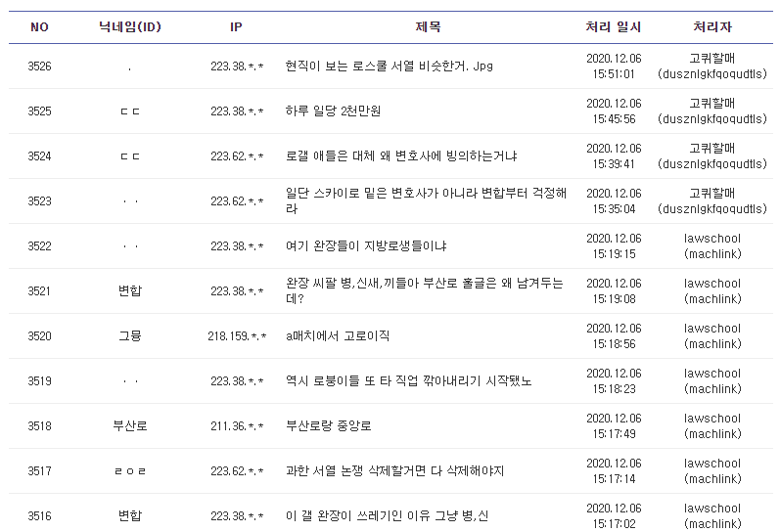The width and height of the screenshot is (780, 532).
Task: Open post '과한 서열 논쟁 삭제할거면 다 삭제해야지'
Action: tap(394, 471)
